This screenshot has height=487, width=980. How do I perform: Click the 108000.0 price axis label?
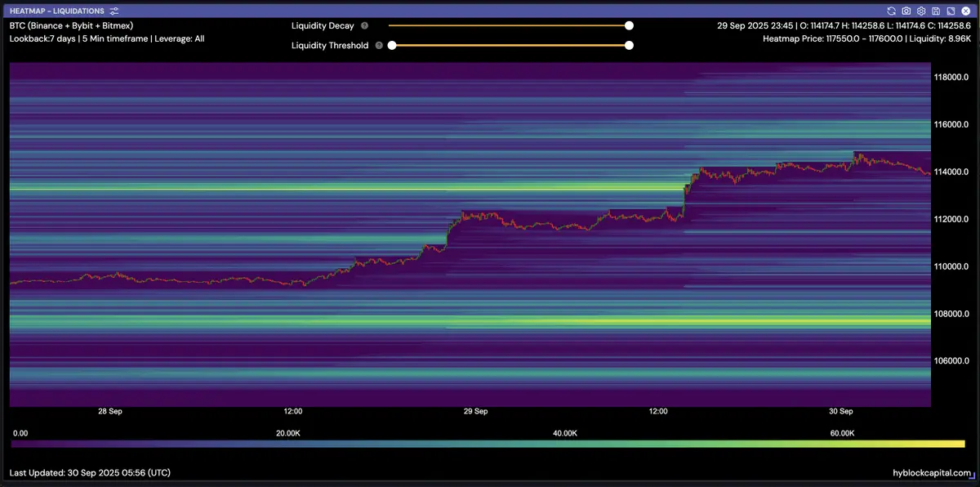click(951, 314)
